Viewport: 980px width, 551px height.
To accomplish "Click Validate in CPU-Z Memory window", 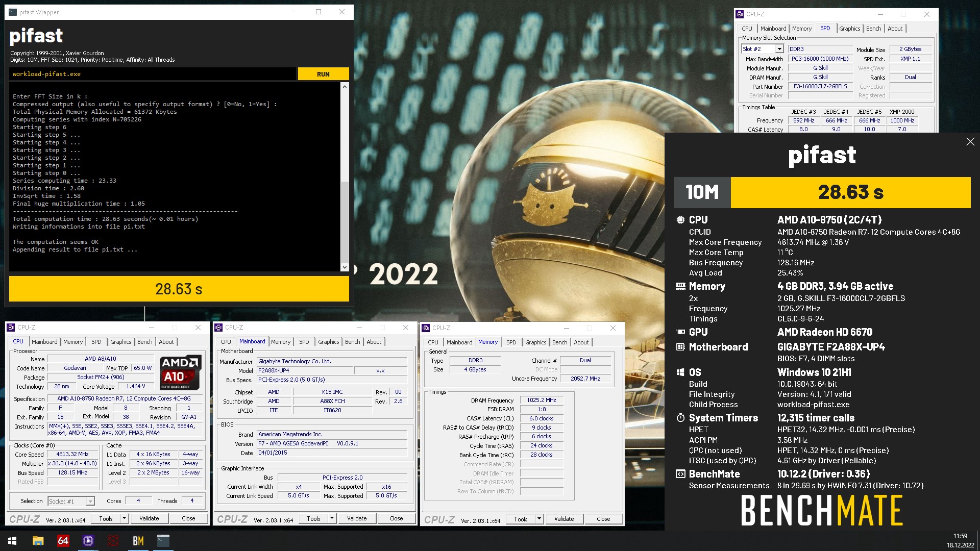I will click(564, 519).
